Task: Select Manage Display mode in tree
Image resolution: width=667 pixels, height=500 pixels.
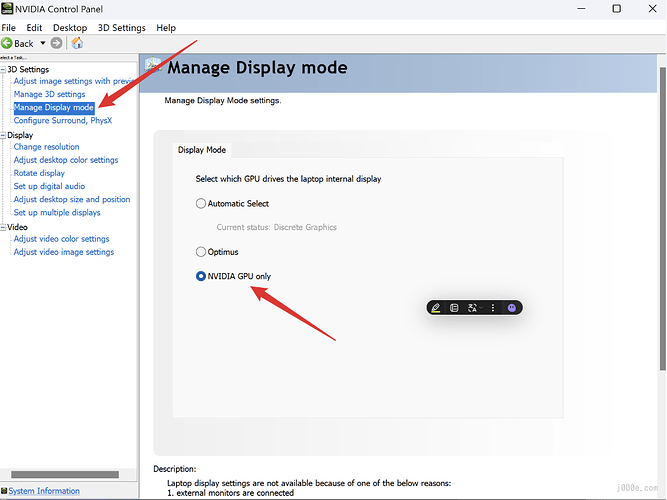Action: [54, 107]
